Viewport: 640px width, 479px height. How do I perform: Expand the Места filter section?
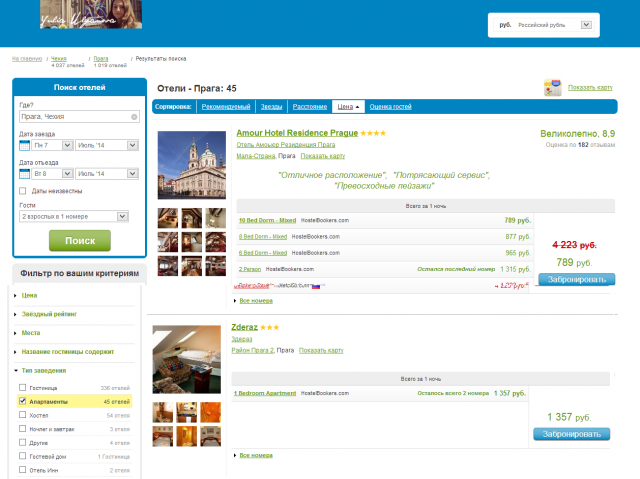tap(31, 333)
